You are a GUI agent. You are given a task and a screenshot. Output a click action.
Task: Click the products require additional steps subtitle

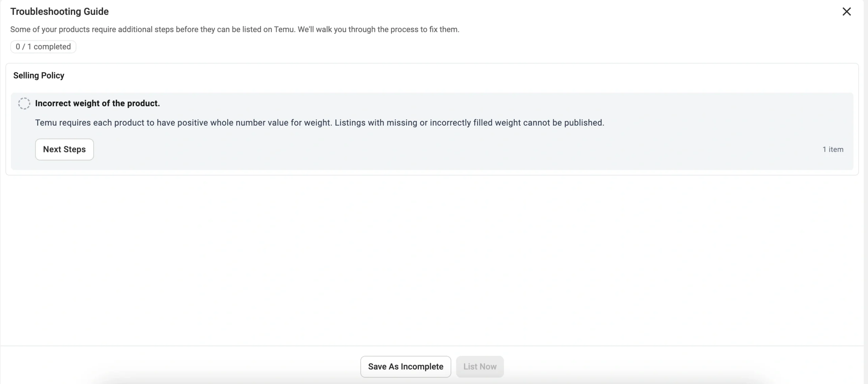(235, 29)
